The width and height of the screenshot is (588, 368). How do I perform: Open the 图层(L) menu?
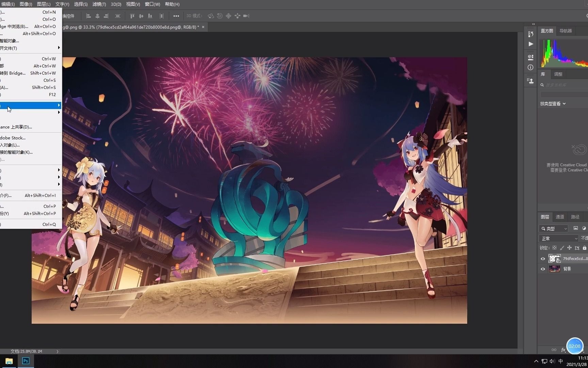[x=44, y=4]
